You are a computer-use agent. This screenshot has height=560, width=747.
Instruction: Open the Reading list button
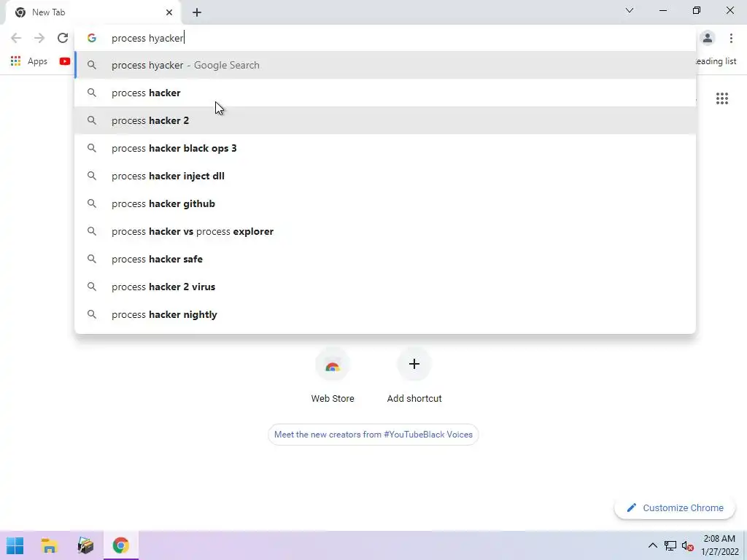[716, 61]
